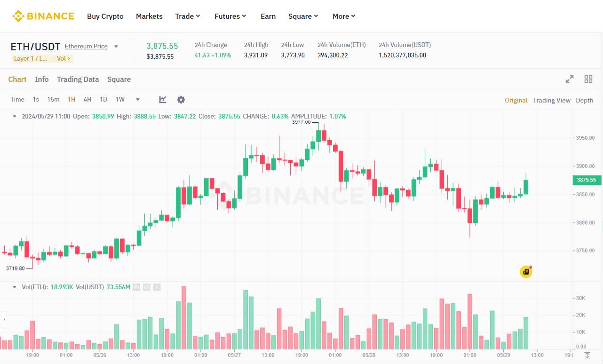
Task: Select the 1H interval
Action: [x=71, y=99]
